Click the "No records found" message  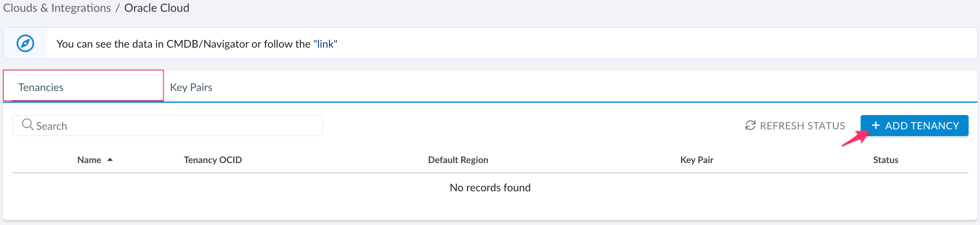pos(490,187)
